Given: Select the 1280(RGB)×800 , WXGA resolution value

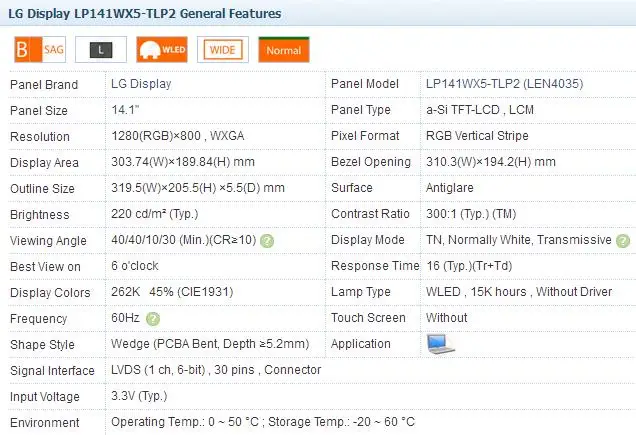Looking at the screenshot, I should 178,136.
